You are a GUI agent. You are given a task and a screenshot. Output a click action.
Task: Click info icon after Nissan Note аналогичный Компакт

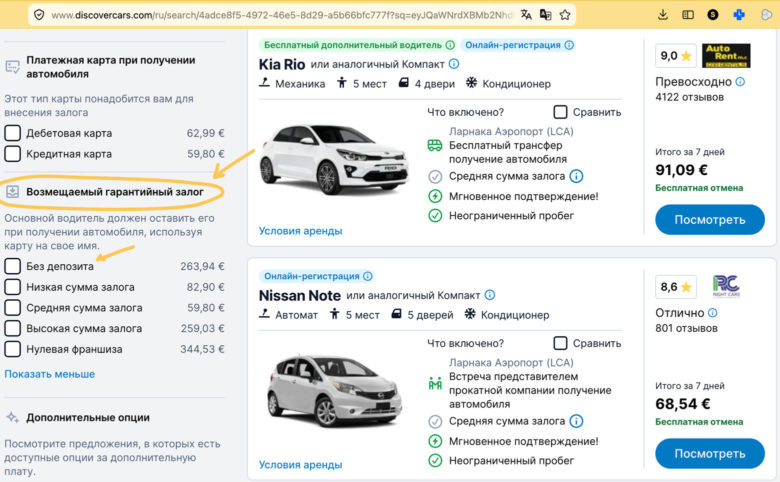[x=489, y=295]
